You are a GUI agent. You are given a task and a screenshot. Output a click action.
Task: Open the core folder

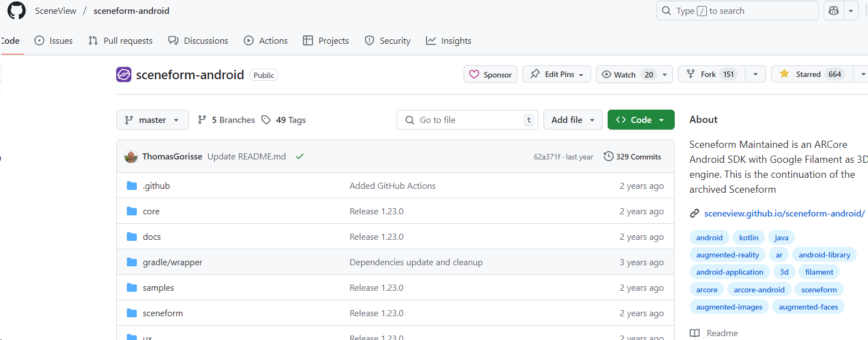point(151,212)
